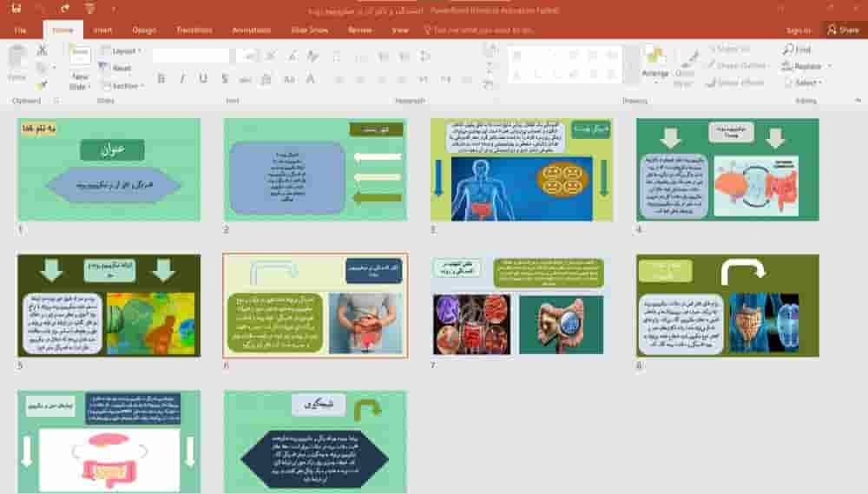Toggle Text Shadow formatting
Viewport: 868px width, 494px height.
pos(224,79)
